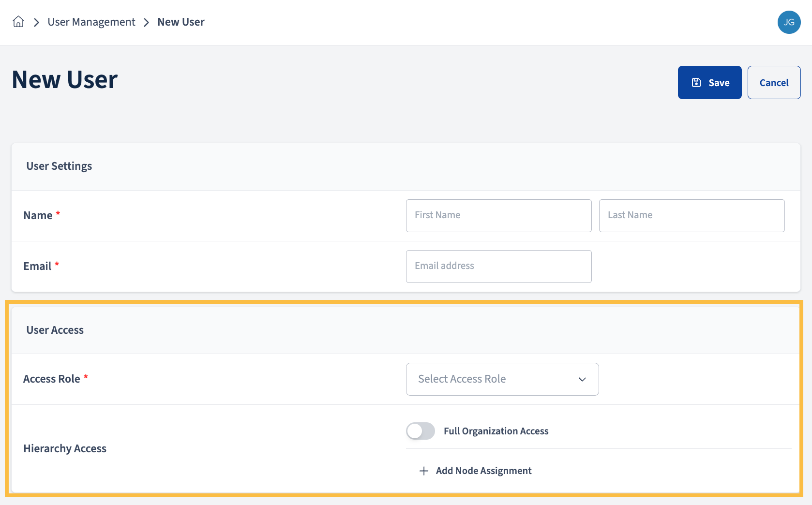Screen dimensions: 812x505
Task: Click the Hierarchy Access label
Action: pyautogui.click(x=65, y=448)
